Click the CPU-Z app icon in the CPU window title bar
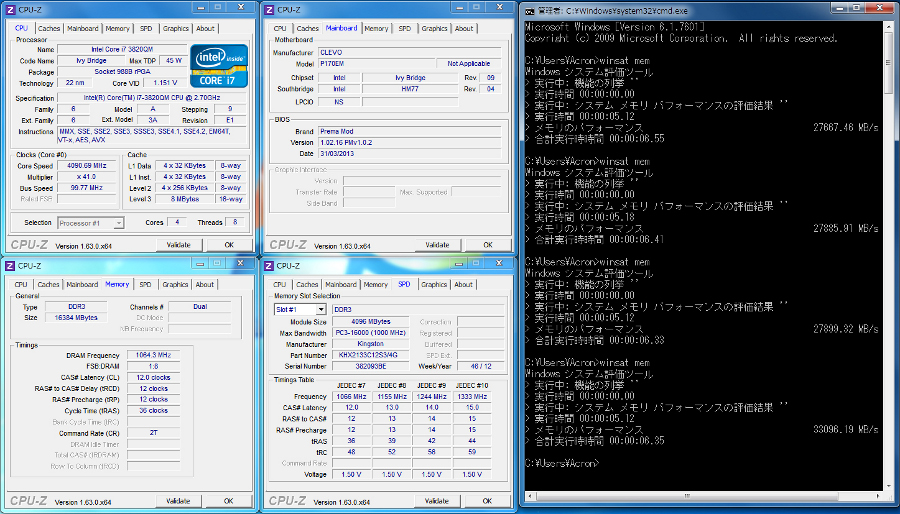The width and height of the screenshot is (900, 514). [11, 9]
